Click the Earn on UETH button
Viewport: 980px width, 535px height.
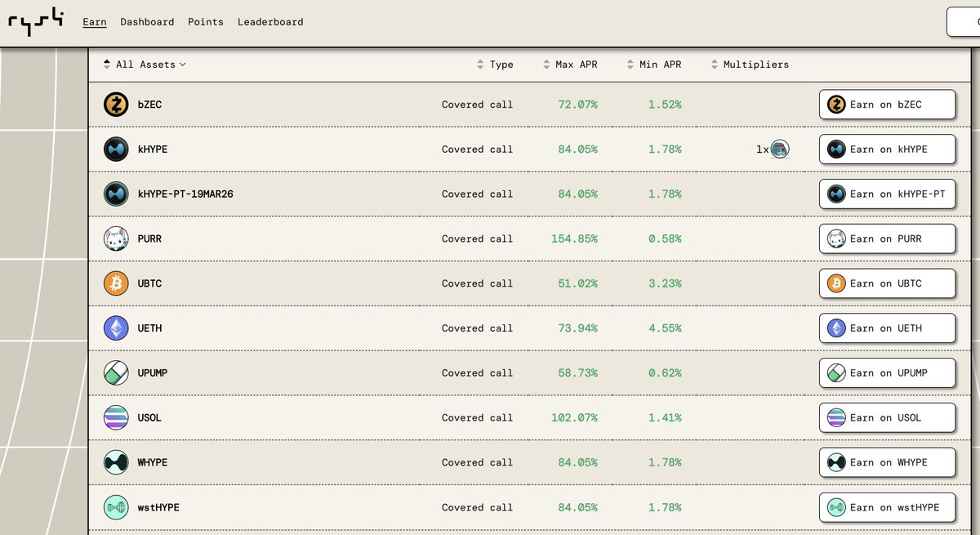[x=887, y=328]
